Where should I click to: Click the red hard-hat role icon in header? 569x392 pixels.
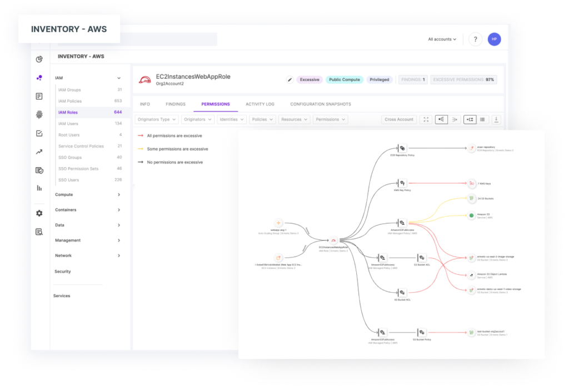pos(145,79)
